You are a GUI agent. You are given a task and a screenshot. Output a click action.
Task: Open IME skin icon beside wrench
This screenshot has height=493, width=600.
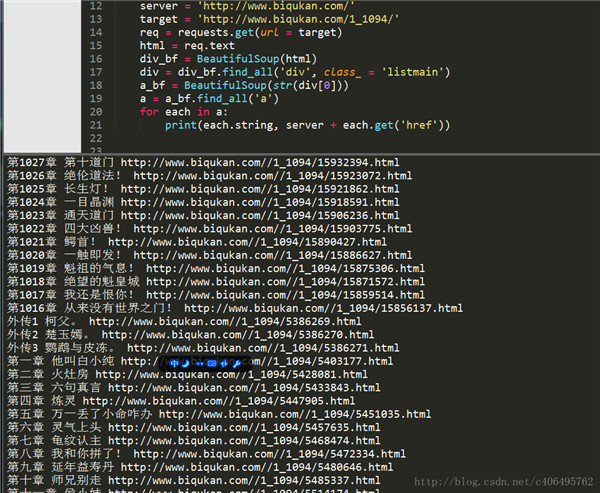[x=225, y=363]
